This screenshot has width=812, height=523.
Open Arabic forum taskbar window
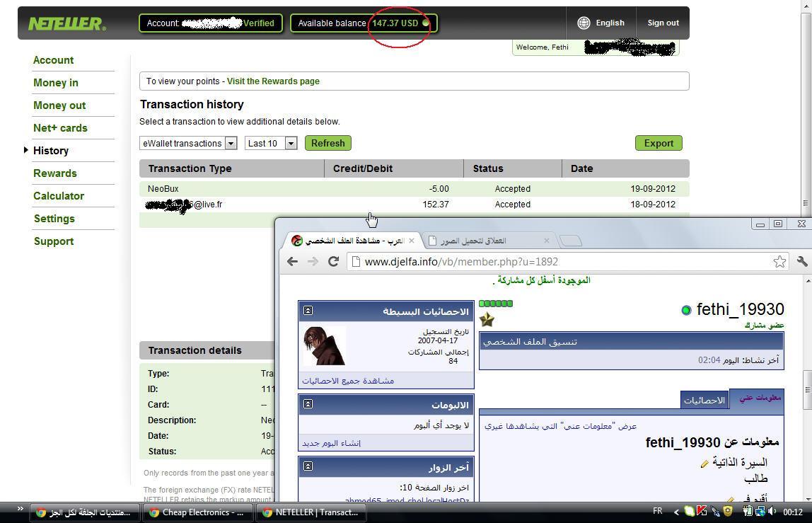pos(84,512)
